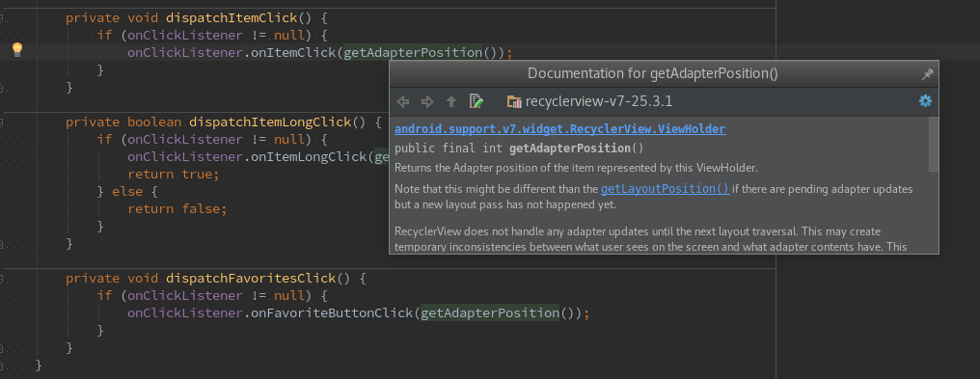Image resolution: width=980 pixels, height=379 pixels.
Task: Click onItemLongClick call in code
Action: (309, 157)
